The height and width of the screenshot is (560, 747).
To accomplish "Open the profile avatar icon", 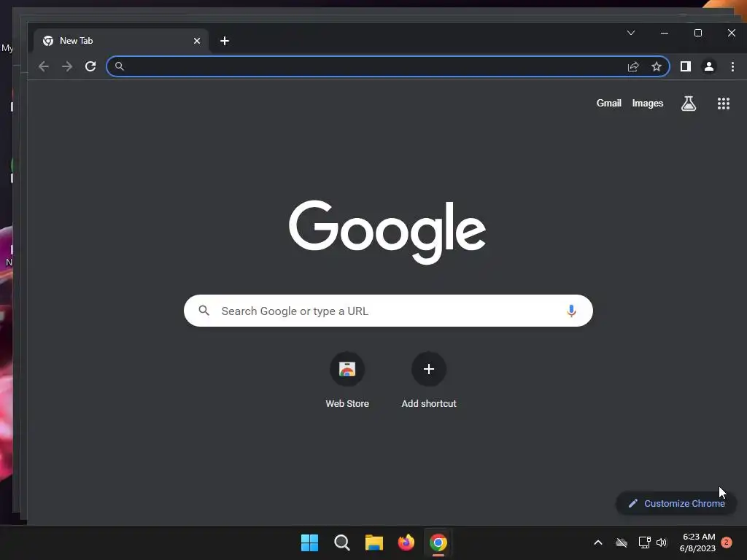I will point(709,66).
